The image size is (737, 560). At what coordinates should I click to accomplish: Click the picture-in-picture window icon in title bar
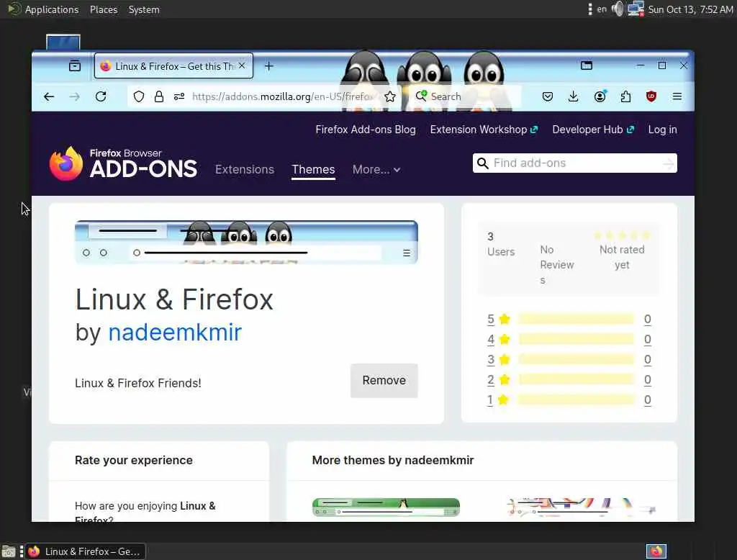(x=586, y=66)
